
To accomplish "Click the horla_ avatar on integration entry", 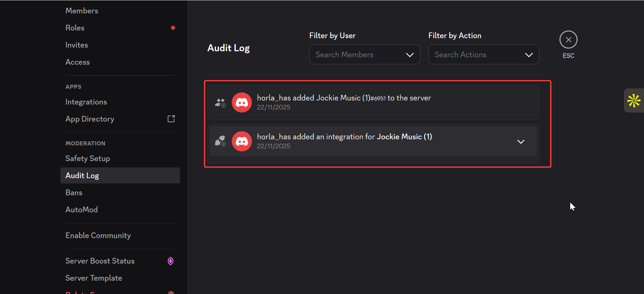I will point(241,141).
